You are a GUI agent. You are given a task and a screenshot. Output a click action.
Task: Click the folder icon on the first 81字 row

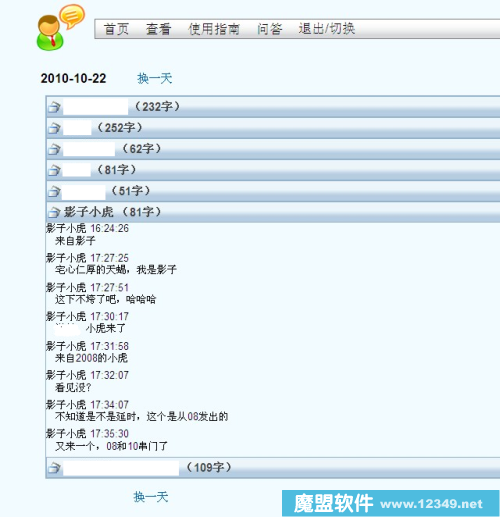(x=54, y=170)
